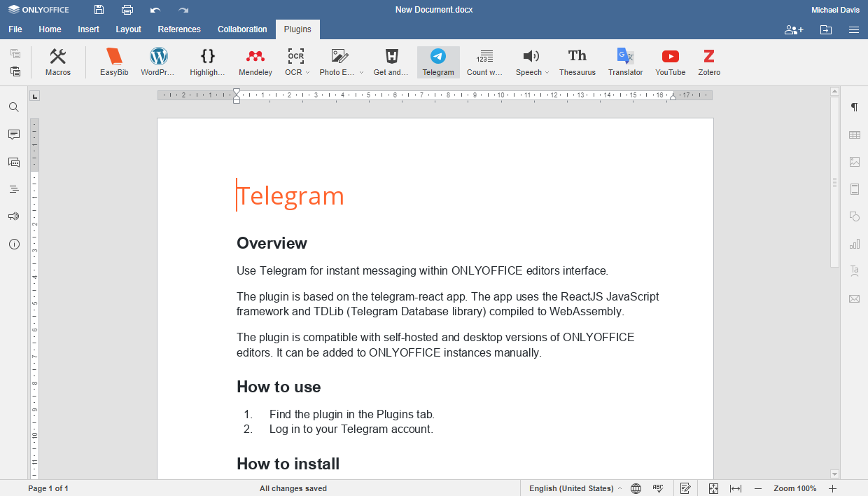Launch the Count words plugin
Image resolution: width=868 pixels, height=496 pixels.
[484, 62]
